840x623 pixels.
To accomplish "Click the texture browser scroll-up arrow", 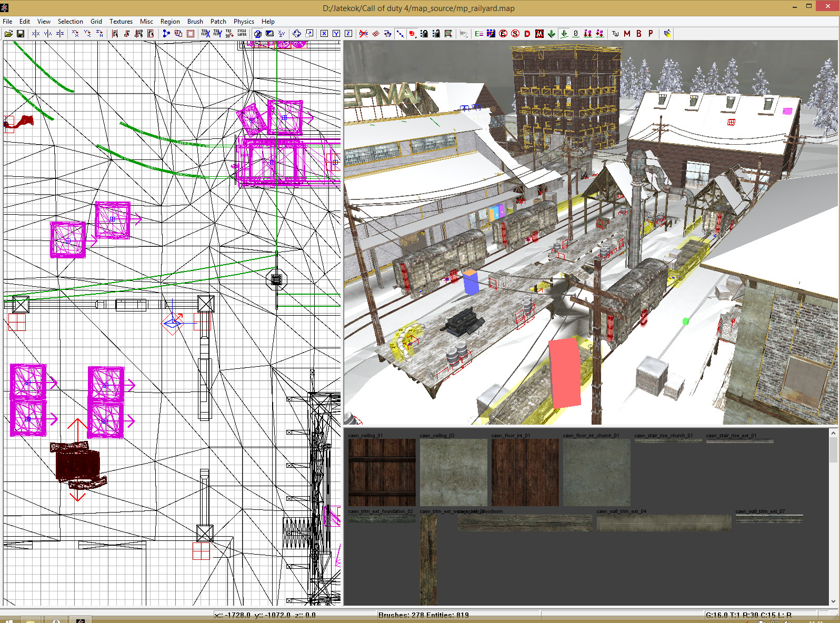I will click(833, 433).
